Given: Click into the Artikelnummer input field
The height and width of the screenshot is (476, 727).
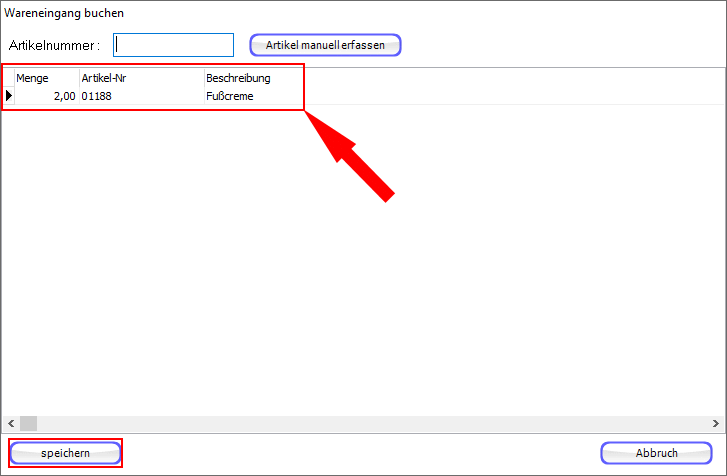Looking at the screenshot, I should click(173, 45).
